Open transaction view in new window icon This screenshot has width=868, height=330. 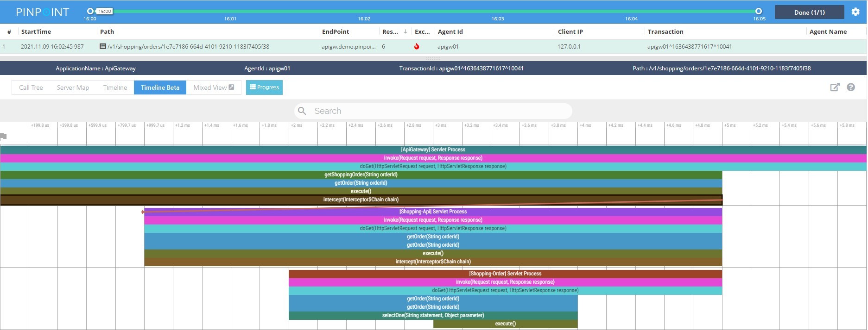click(x=835, y=87)
